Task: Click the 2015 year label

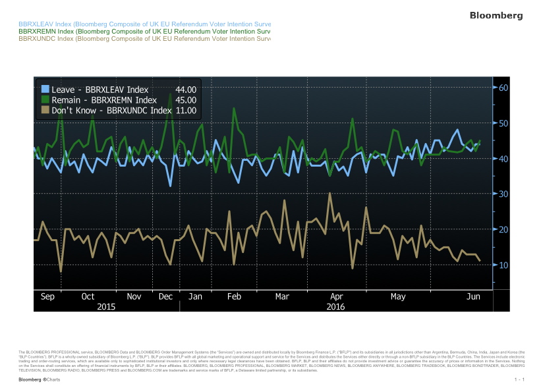Action: tap(106, 307)
